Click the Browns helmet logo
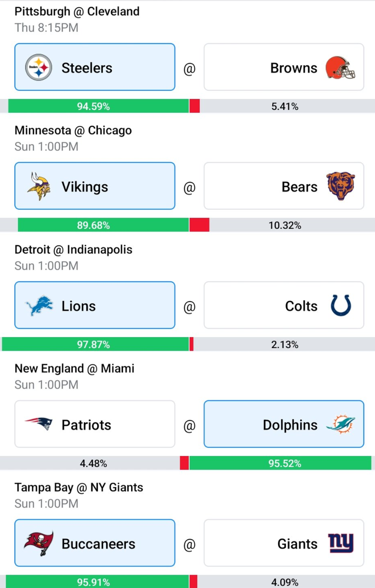This screenshot has width=375, height=588. 340,68
